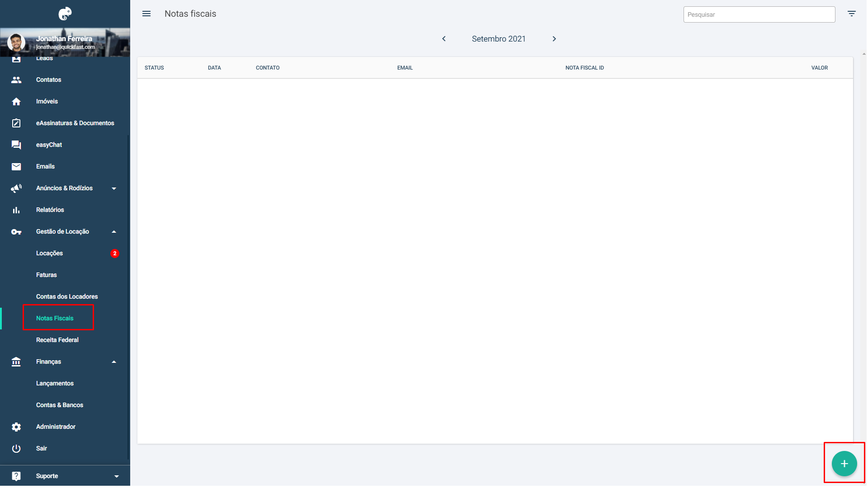Expand Suporte dropdown arrow
Image resolution: width=868 pixels, height=488 pixels.
coord(117,476)
